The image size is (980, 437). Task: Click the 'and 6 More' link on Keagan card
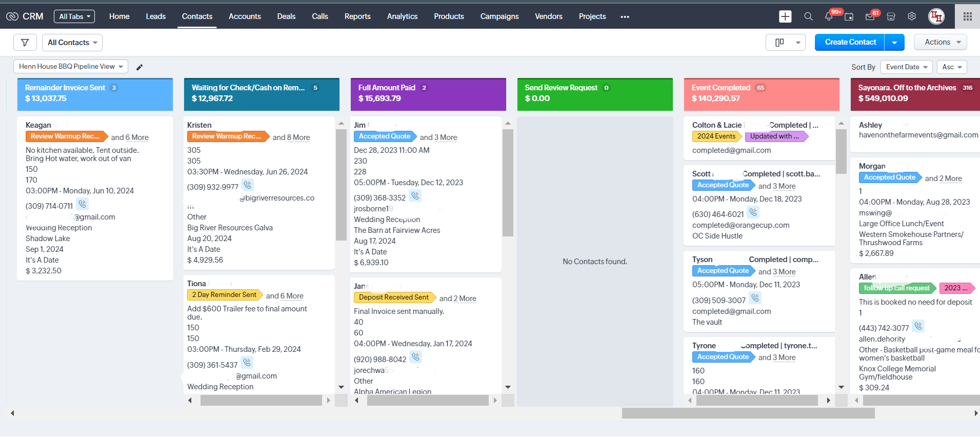(130, 137)
